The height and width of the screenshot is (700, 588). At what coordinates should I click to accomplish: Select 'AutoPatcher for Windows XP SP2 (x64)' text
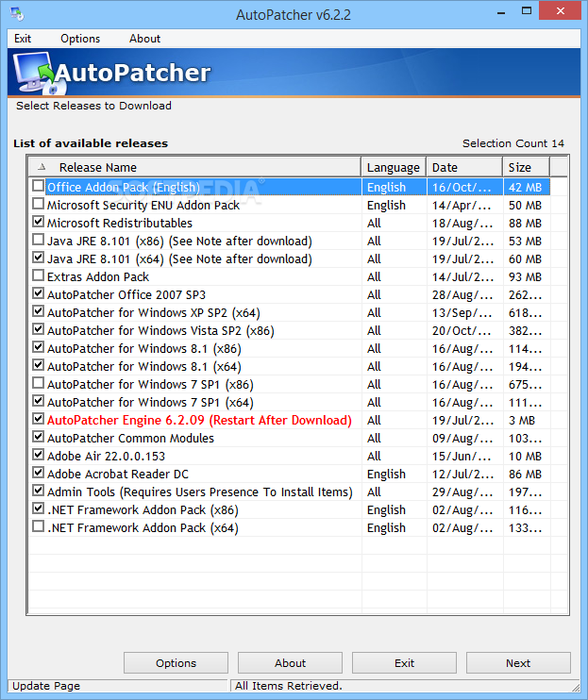click(x=154, y=313)
